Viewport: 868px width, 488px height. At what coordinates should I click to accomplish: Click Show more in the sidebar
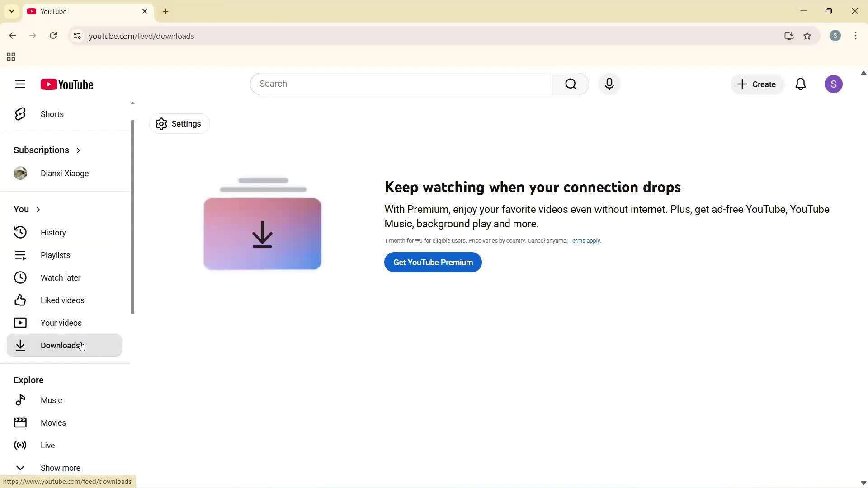point(60,468)
